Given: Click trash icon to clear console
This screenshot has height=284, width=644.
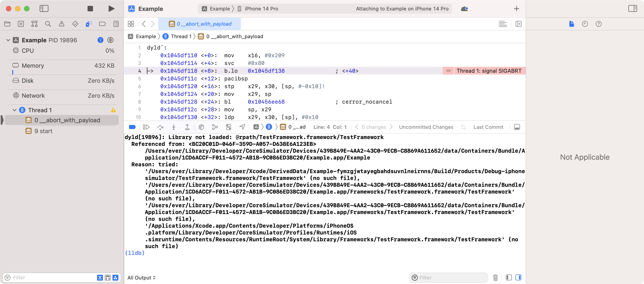Looking at the screenshot, I should point(495,277).
